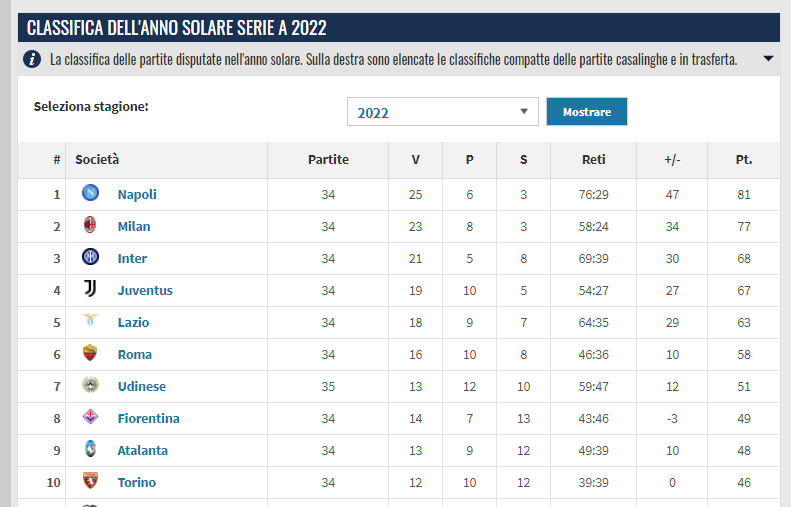Open the Juventus team link
Viewport: 791px width, 507px height.
pyautogui.click(x=145, y=291)
